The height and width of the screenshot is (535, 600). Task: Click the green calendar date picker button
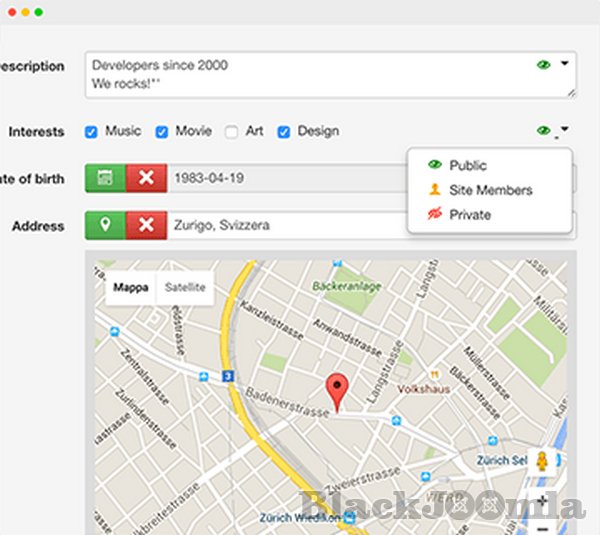coord(105,178)
